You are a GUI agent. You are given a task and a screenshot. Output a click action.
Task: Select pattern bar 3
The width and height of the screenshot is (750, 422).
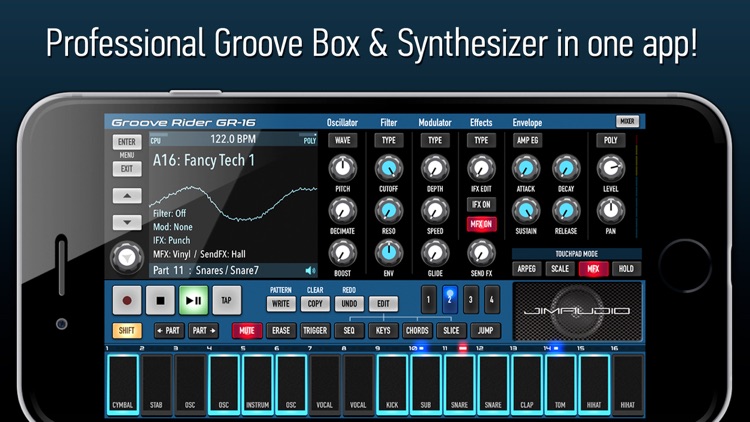[471, 300]
